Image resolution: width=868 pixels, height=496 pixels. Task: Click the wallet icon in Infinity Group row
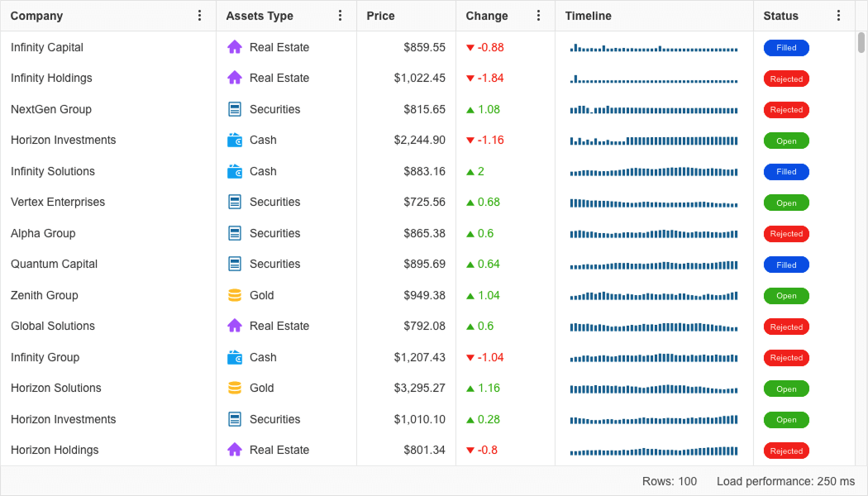[x=235, y=357]
